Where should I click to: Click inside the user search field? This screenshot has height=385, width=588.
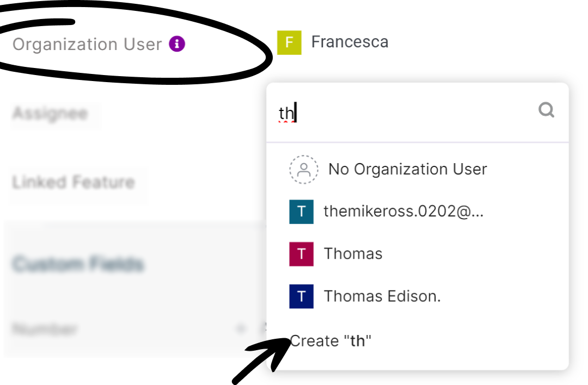[381, 110]
